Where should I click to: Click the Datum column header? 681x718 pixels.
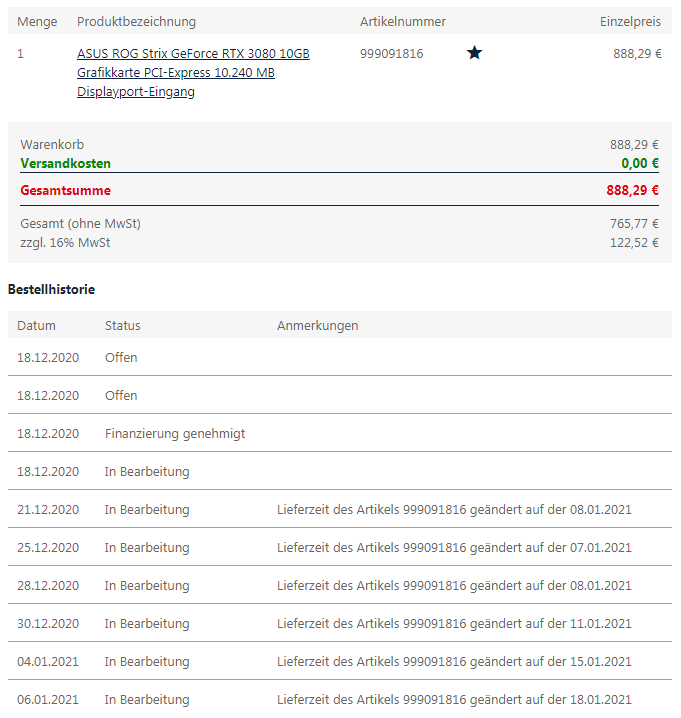point(36,326)
